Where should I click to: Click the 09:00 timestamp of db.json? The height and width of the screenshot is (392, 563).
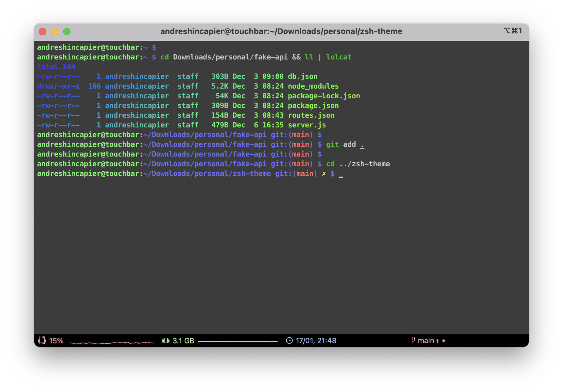pos(273,76)
